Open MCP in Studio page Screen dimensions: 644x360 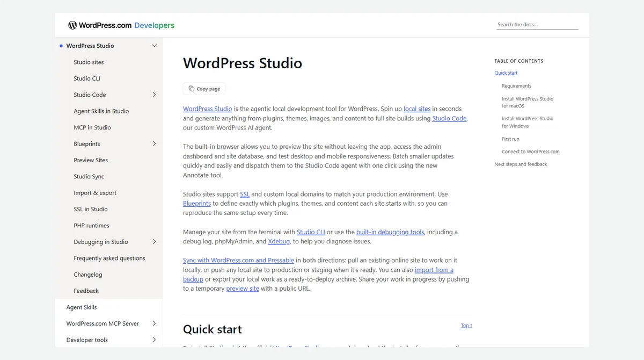(x=92, y=127)
